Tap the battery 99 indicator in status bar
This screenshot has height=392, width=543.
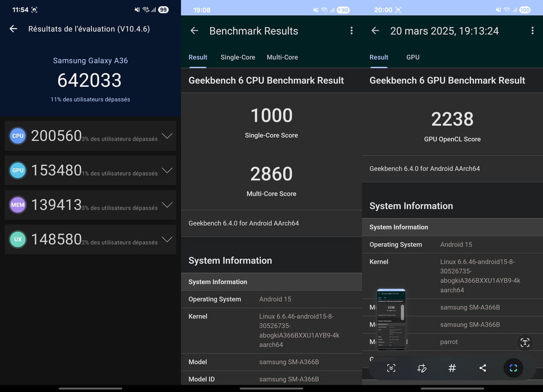(x=163, y=10)
